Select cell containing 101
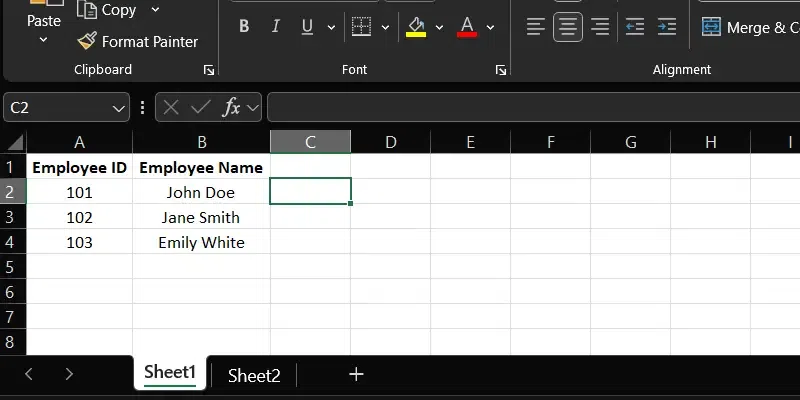 (x=80, y=192)
